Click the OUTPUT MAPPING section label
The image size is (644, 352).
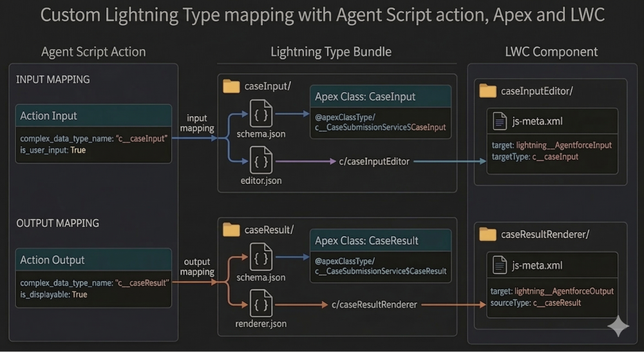57,223
